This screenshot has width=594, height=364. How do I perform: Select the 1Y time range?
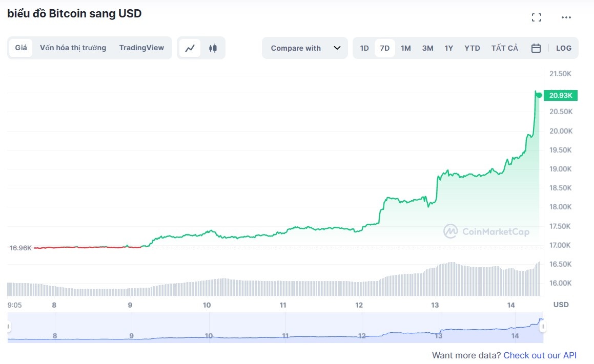pos(448,48)
